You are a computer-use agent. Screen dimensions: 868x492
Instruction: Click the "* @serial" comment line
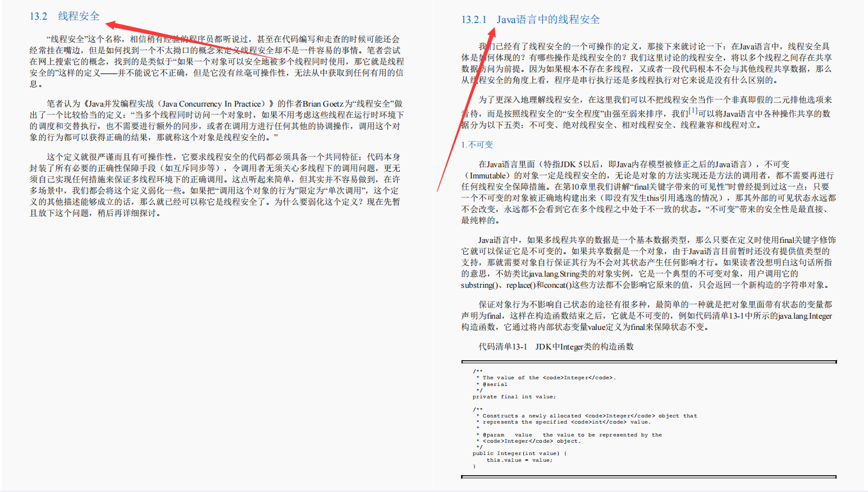[492, 384]
